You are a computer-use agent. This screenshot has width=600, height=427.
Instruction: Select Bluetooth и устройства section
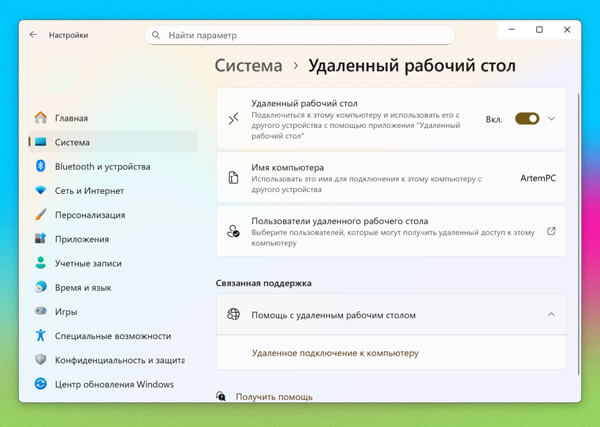(x=113, y=166)
